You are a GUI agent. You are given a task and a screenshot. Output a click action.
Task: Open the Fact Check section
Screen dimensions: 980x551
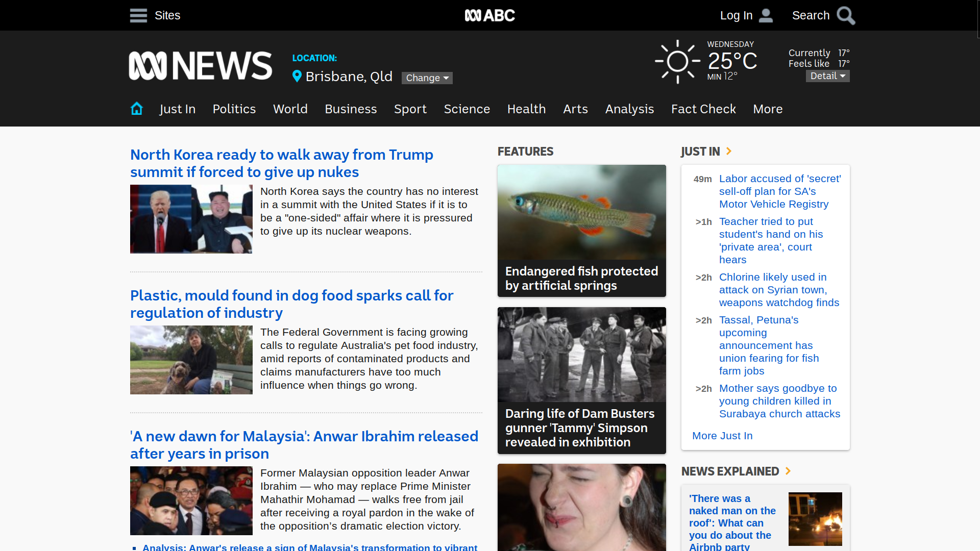703,109
